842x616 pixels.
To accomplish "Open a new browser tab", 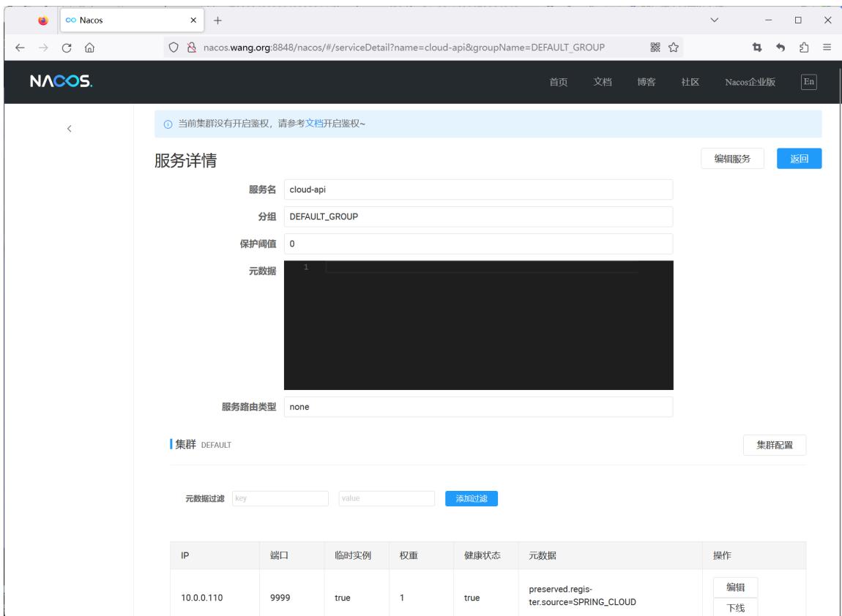I will [x=217, y=20].
